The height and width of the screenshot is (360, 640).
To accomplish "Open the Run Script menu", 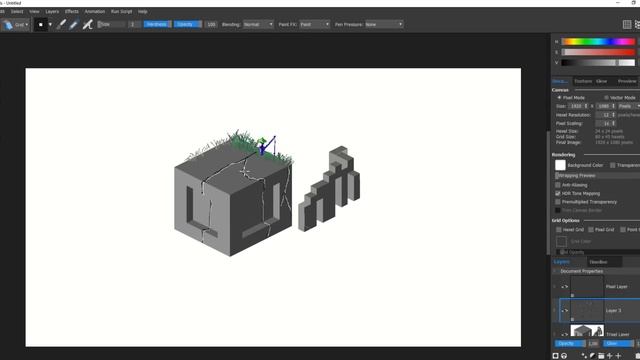I will (121, 11).
